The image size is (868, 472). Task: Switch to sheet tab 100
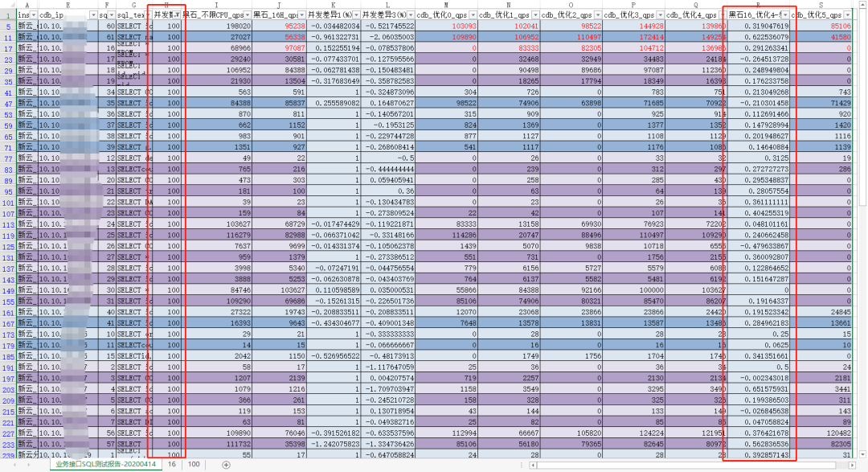(194, 464)
